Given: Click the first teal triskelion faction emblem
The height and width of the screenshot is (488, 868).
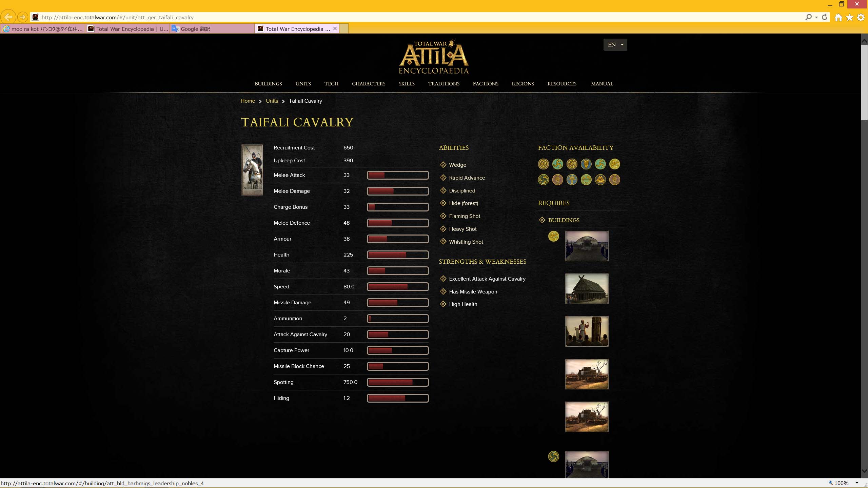Looking at the screenshot, I should point(557,164).
